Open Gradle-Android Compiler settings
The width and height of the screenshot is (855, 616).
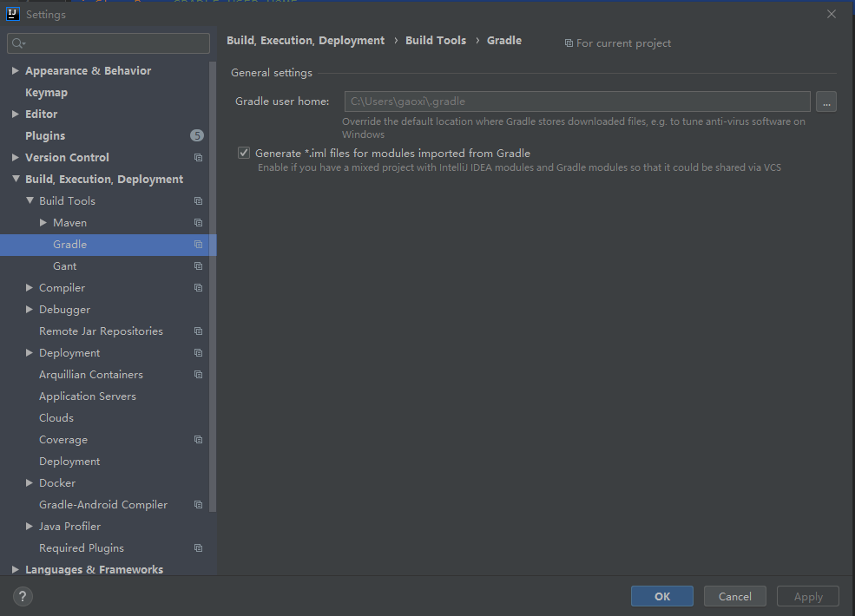(x=104, y=505)
